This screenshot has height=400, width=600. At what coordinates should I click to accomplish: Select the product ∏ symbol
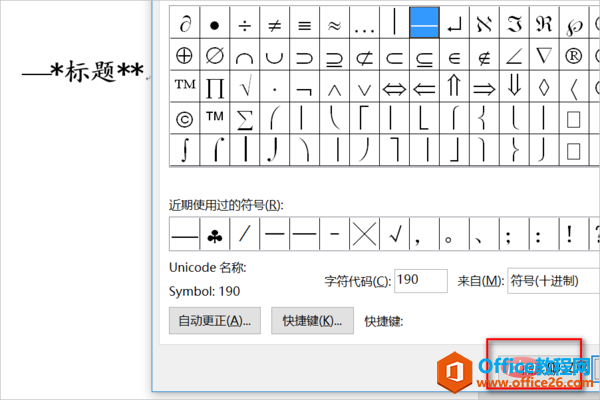214,86
